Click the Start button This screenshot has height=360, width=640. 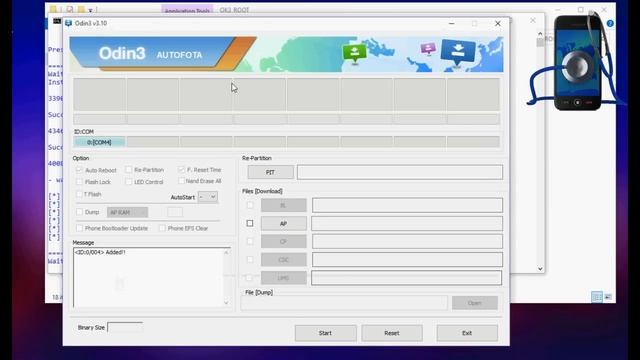[x=325, y=333]
